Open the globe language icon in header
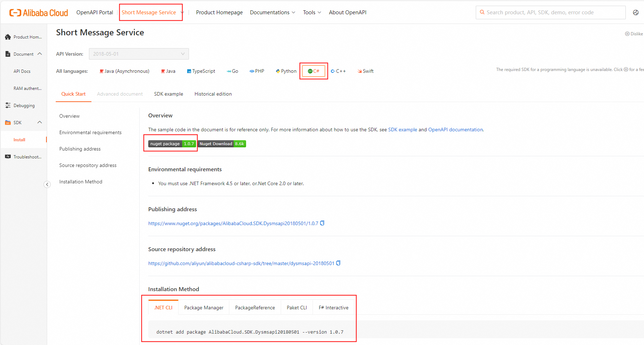Image resolution: width=644 pixels, height=345 pixels. 636,12
